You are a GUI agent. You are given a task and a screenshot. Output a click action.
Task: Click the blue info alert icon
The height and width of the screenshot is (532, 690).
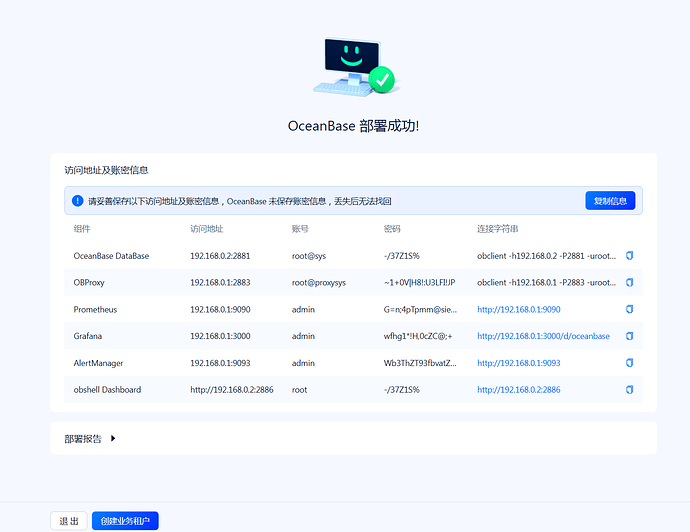click(x=77, y=201)
